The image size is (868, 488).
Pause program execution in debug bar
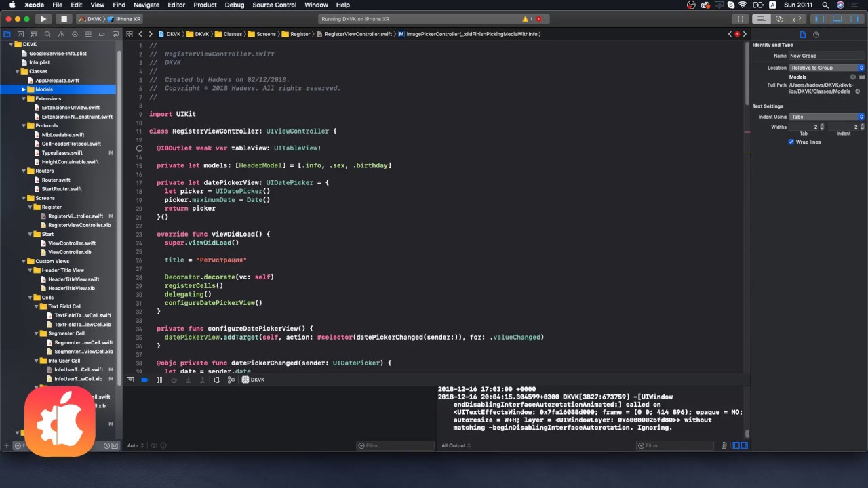pos(159,380)
